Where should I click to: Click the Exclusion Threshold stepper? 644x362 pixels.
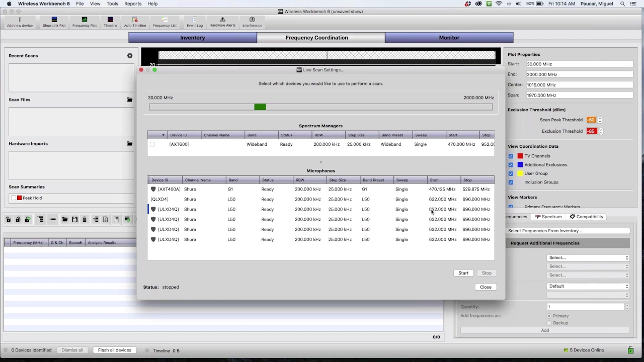(601, 131)
